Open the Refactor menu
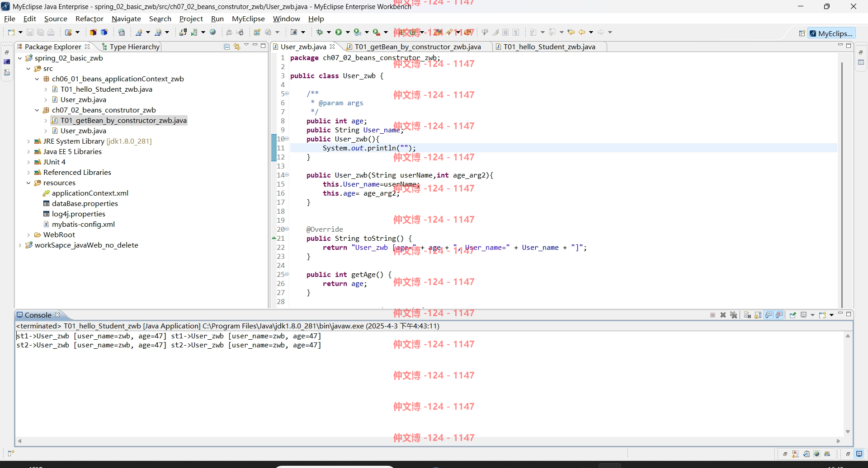 [x=90, y=19]
